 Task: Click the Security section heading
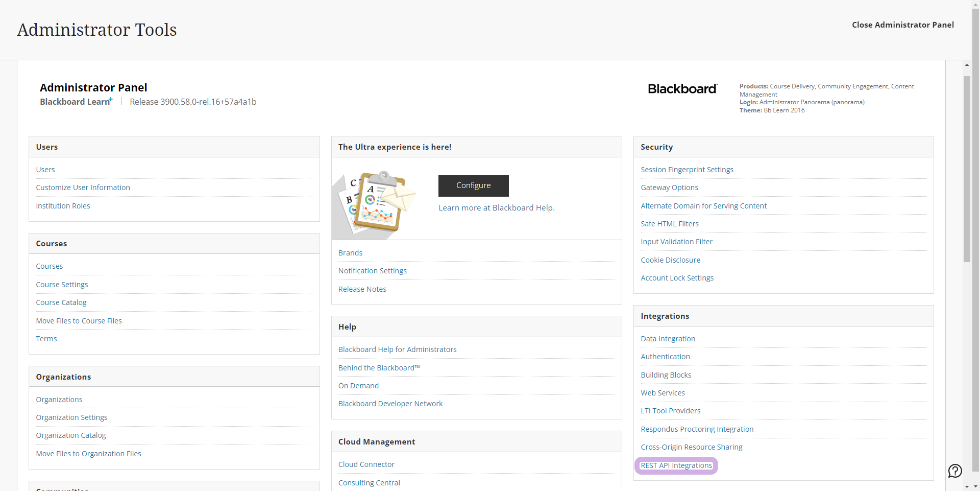[x=656, y=147]
